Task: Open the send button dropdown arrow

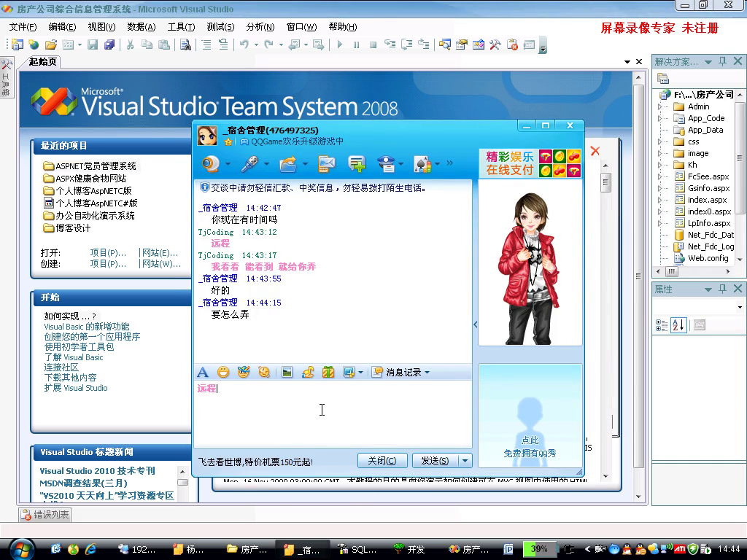Action: tap(465, 461)
